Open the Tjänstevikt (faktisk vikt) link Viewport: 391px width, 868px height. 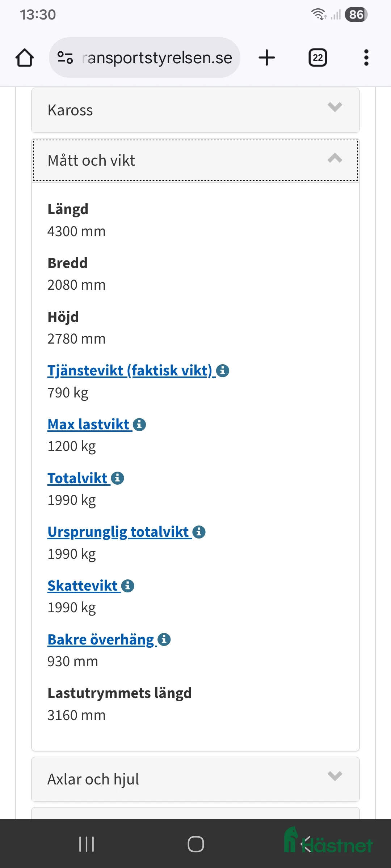129,370
